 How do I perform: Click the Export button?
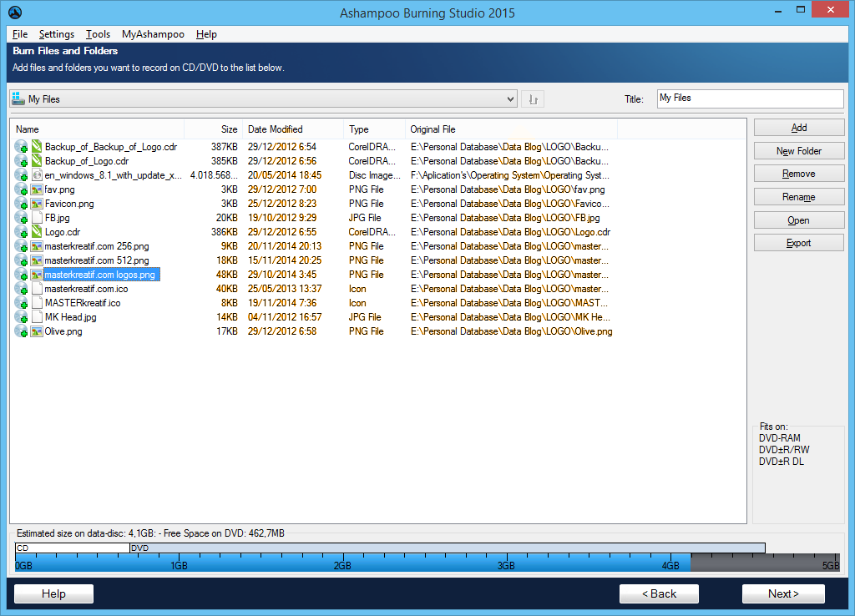[799, 243]
